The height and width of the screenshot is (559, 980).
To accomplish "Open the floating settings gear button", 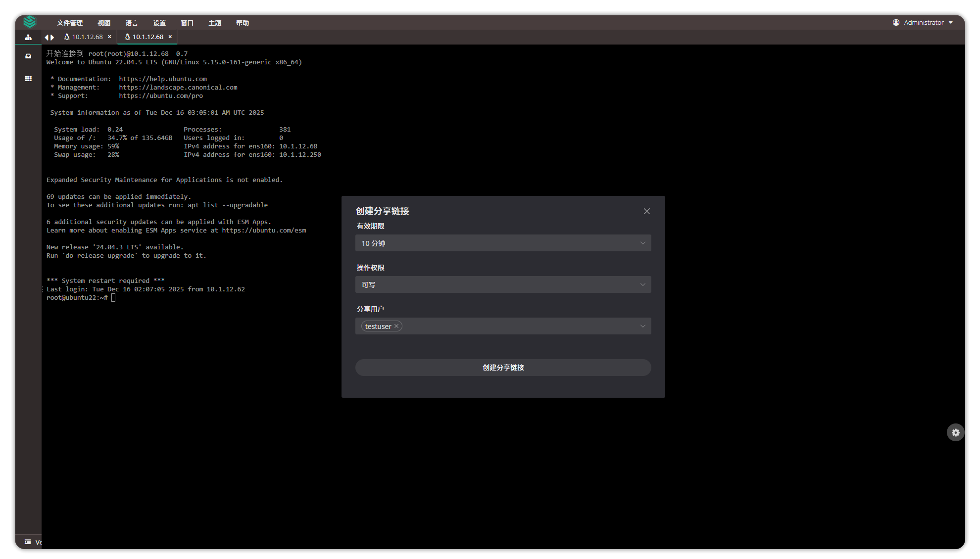I will 955,432.
